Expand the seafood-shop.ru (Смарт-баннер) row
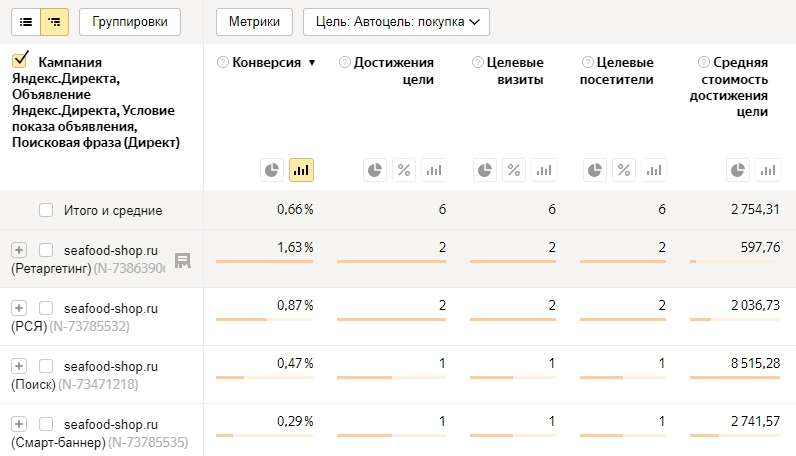Screen dimensions: 796x456 [x=18, y=424]
